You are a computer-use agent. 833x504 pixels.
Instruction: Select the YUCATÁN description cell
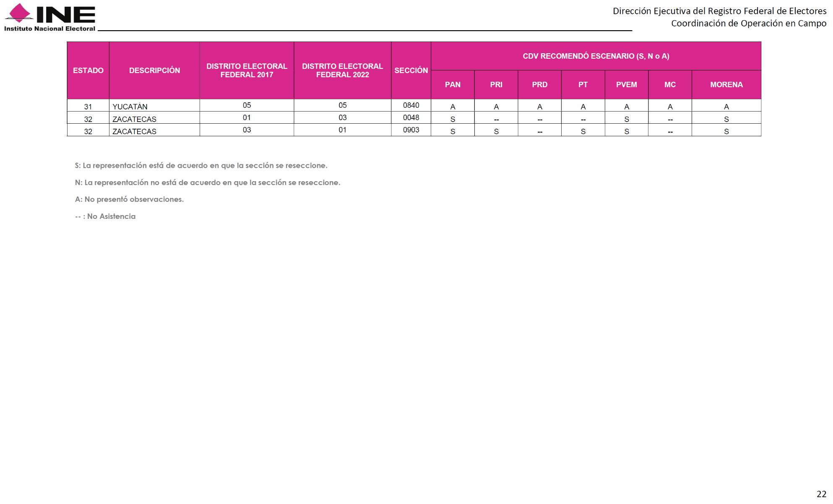pos(130,107)
